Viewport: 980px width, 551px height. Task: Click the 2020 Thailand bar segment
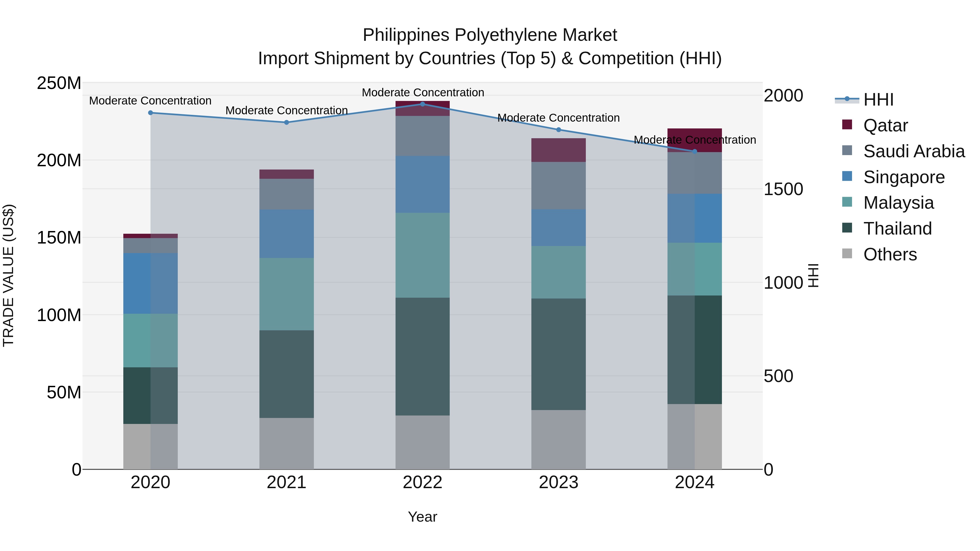pyautogui.click(x=151, y=395)
